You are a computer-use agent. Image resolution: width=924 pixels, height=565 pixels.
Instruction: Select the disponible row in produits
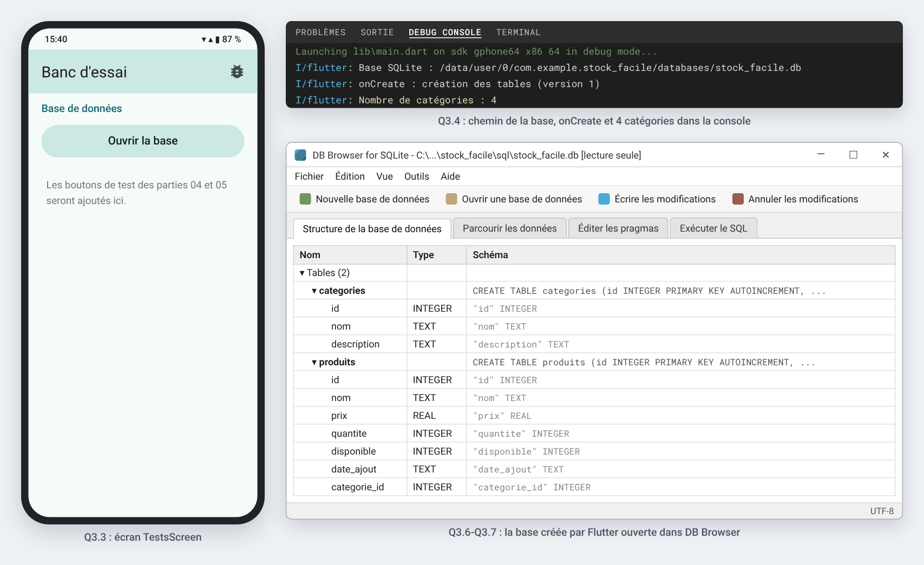[x=594, y=451]
